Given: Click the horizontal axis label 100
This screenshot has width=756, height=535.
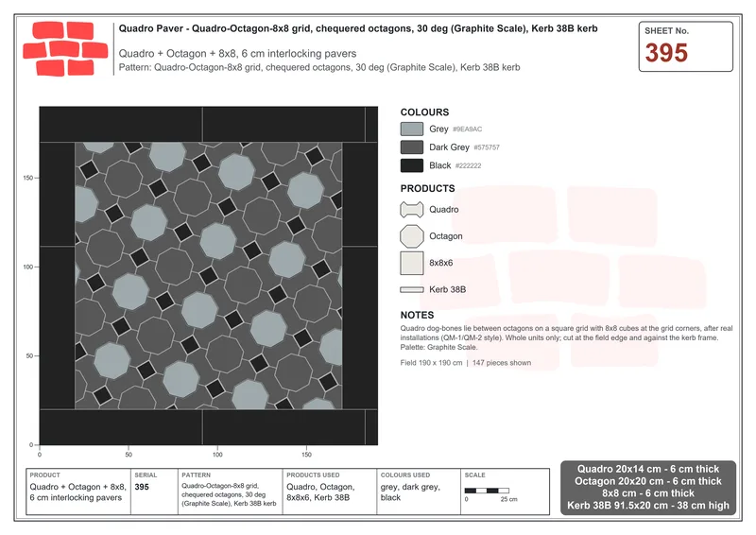Looking at the screenshot, I should (217, 455).
